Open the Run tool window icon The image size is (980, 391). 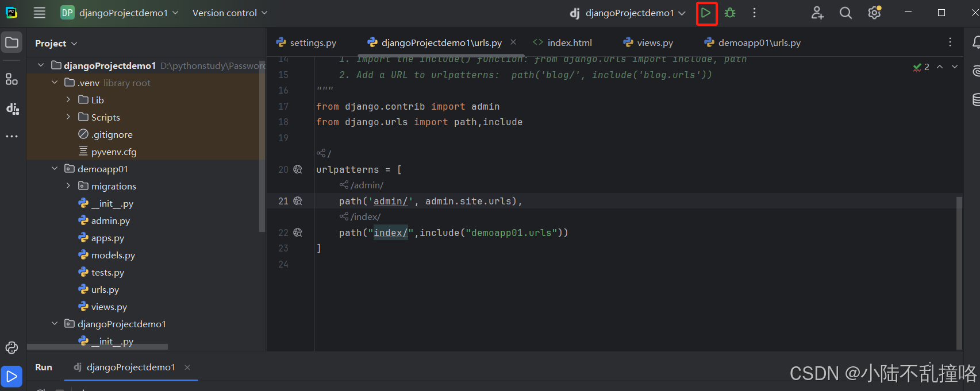coord(11,377)
